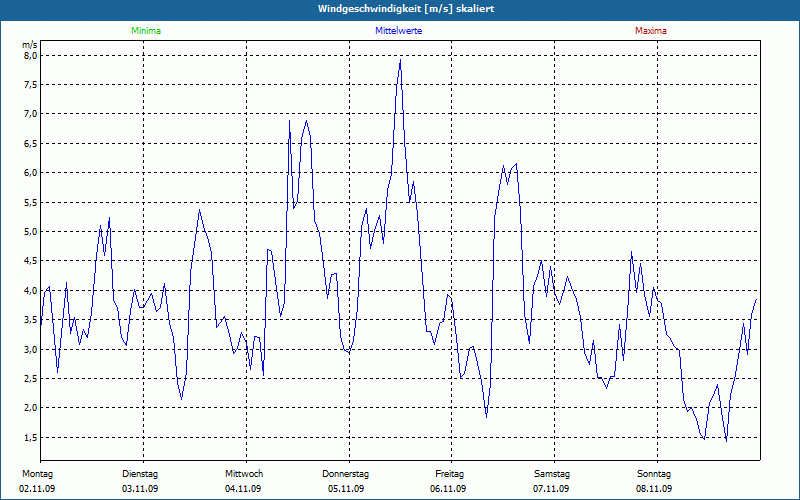Click the 5,0 y-axis value
800x500 pixels.
[x=31, y=232]
